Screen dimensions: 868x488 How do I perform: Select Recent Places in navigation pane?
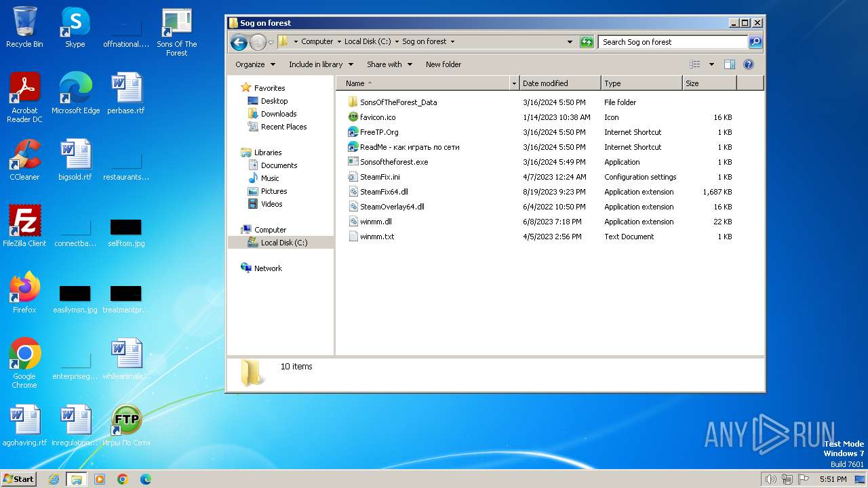(x=283, y=127)
